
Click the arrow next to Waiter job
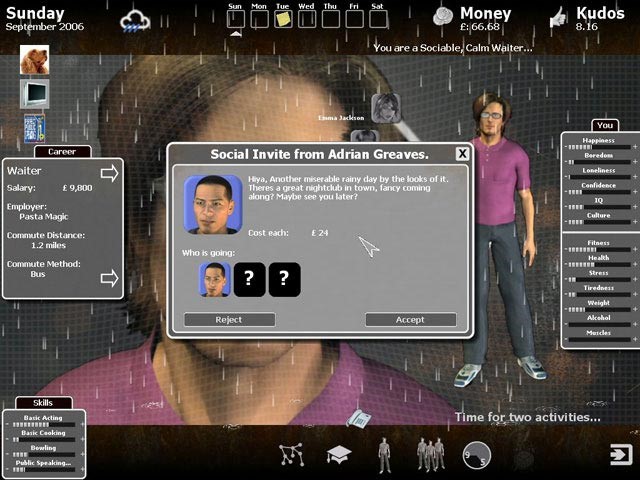tap(109, 173)
